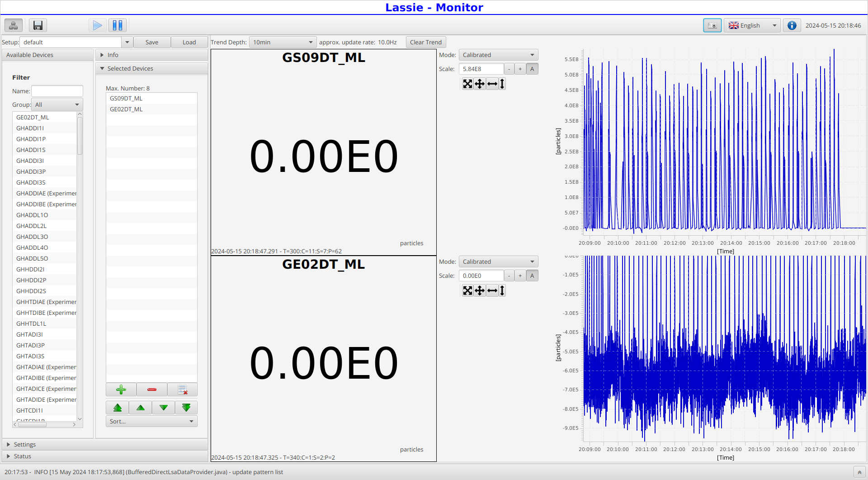Open the blue info icon
Viewport: 868px width, 480px height.
792,25
